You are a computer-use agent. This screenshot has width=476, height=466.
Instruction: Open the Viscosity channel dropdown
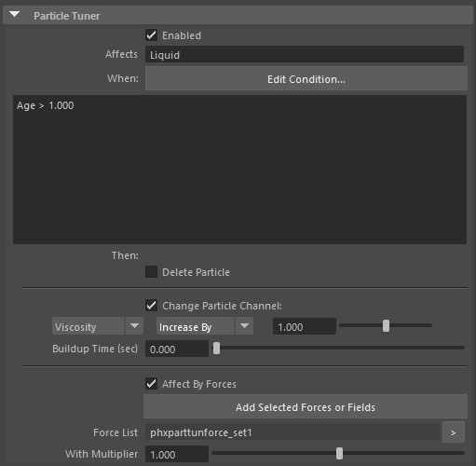[x=98, y=326]
